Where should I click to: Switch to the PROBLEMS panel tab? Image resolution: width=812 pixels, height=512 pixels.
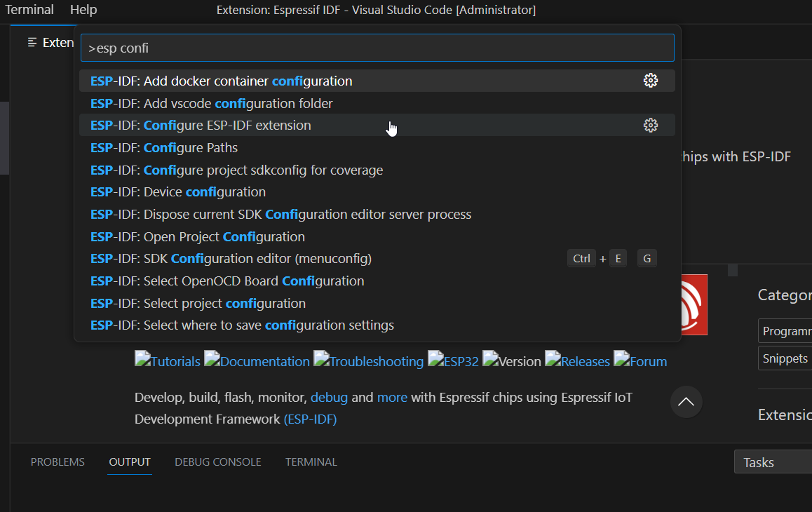(x=57, y=462)
